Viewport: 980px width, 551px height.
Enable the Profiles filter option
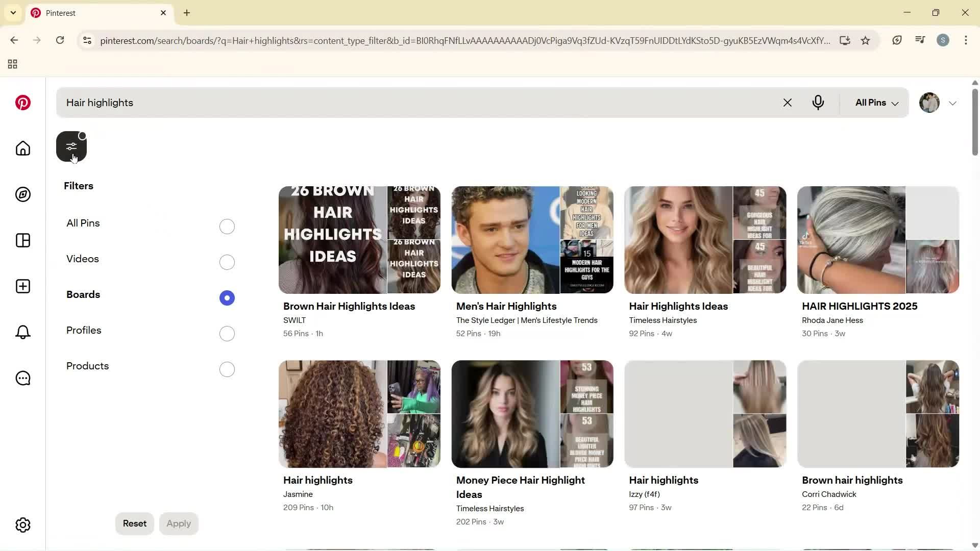(227, 333)
